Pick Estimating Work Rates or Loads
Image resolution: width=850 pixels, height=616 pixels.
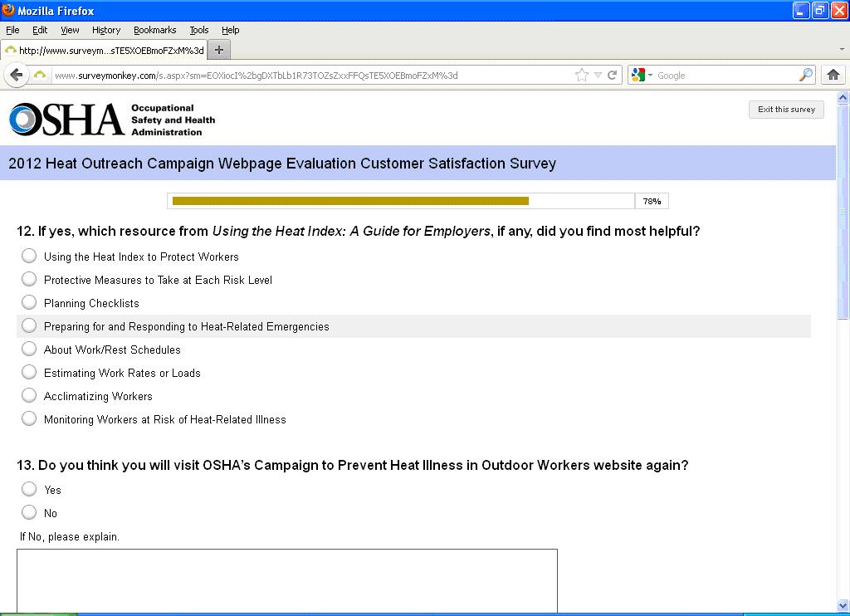(x=29, y=373)
